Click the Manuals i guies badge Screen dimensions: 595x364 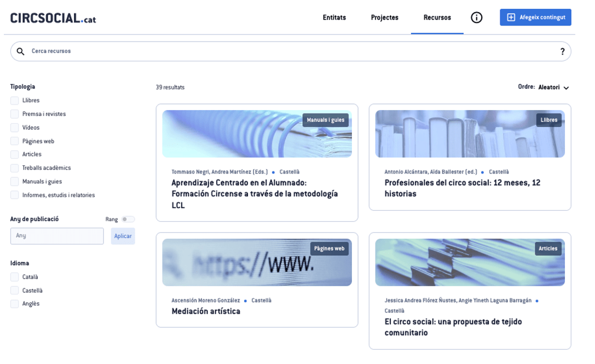point(325,120)
